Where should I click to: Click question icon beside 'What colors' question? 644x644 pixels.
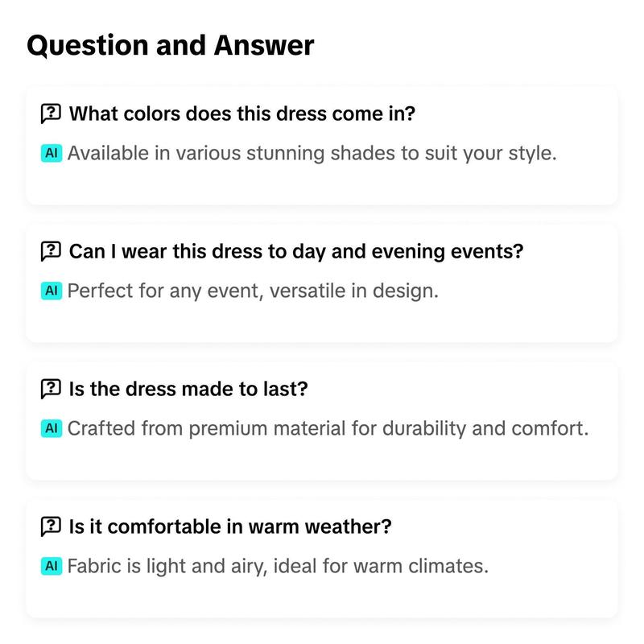pos(51,114)
